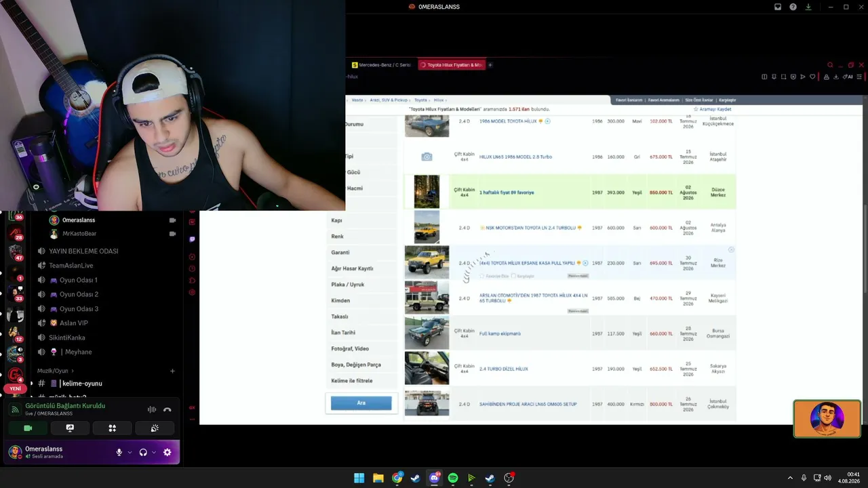Deafen with headphone icon in Discord
Image resolution: width=868 pixels, height=488 pixels.
(x=143, y=452)
